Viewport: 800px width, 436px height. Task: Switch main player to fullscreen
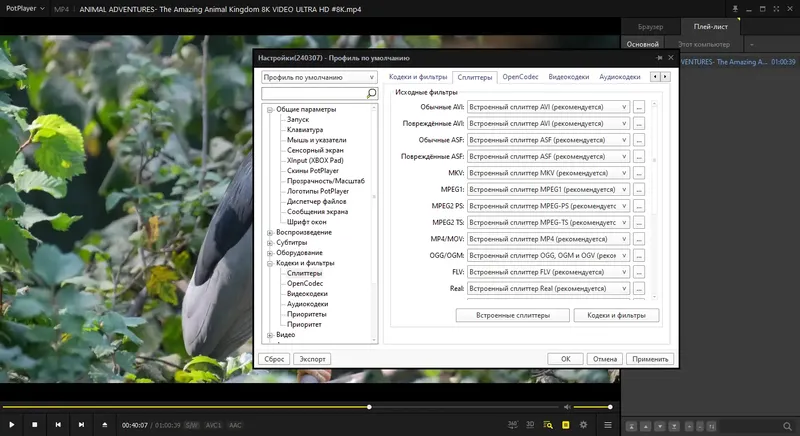(x=776, y=9)
